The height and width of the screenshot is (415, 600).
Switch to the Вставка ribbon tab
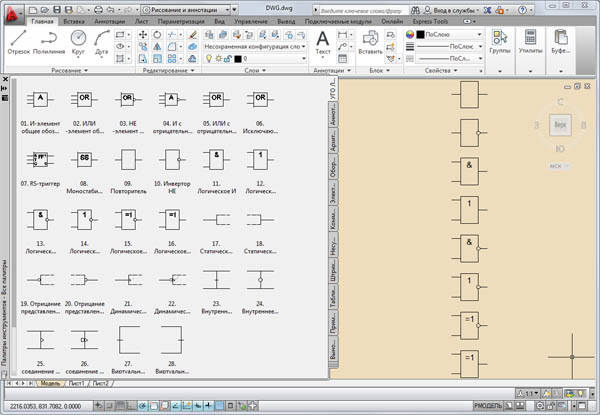pos(72,20)
